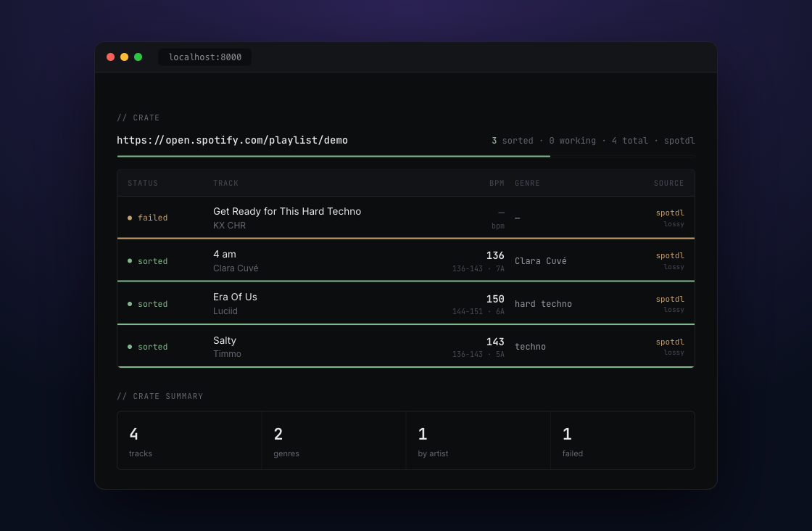The width and height of the screenshot is (812, 531).
Task: Click the "3 sorted" count text
Action: click(x=512, y=141)
